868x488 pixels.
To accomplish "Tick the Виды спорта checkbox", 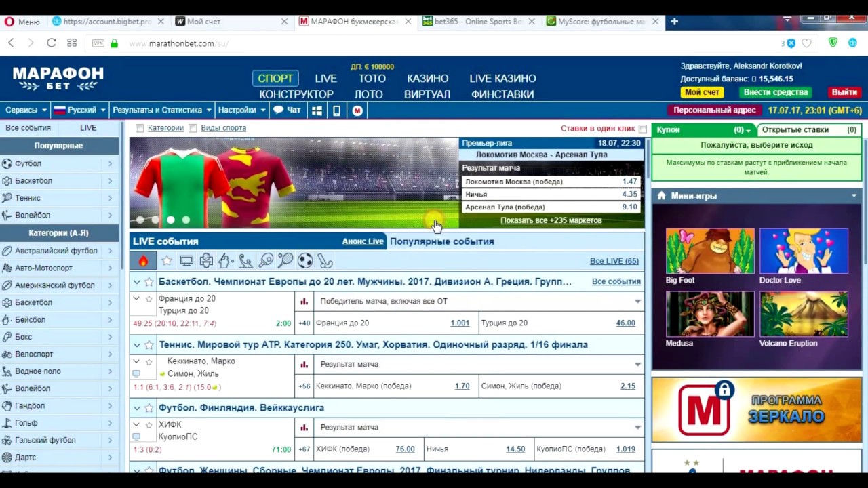I will (x=193, y=128).
